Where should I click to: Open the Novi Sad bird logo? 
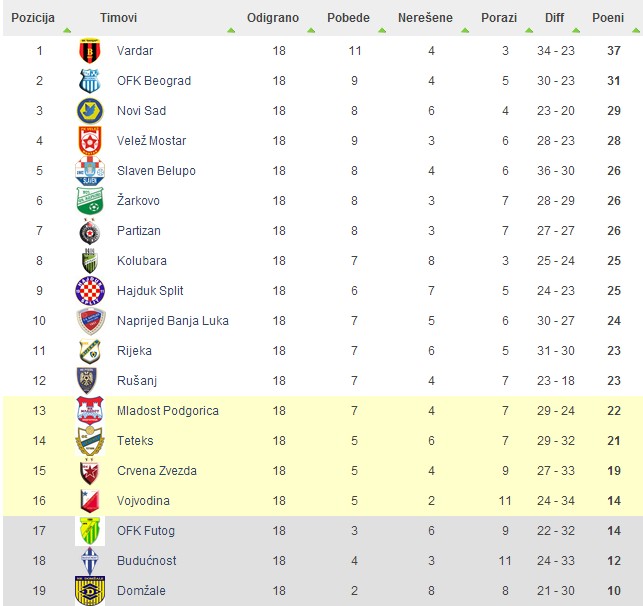point(90,111)
